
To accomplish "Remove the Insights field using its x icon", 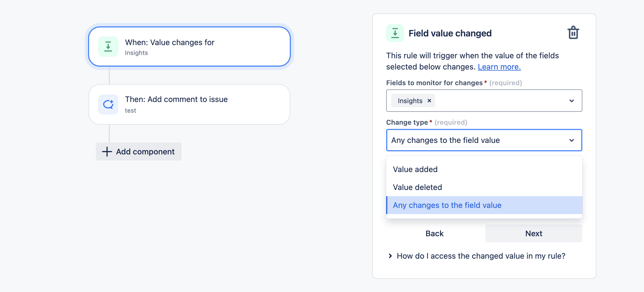I will click(429, 101).
